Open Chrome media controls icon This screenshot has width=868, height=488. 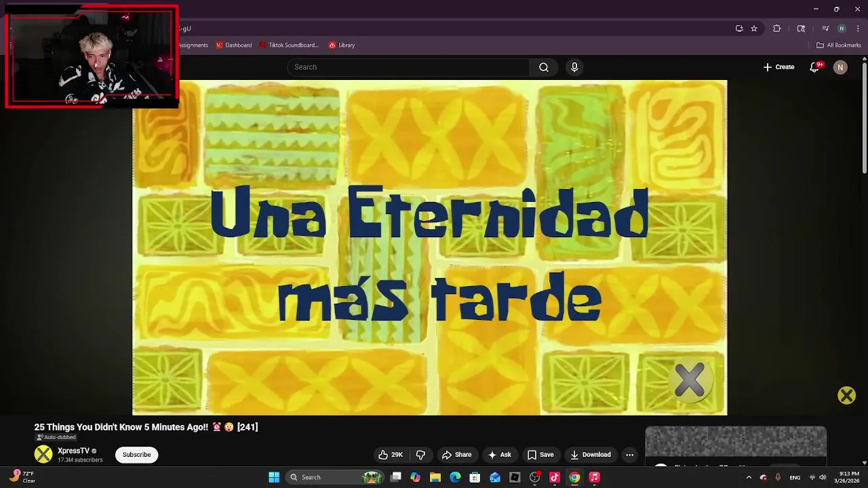(x=825, y=28)
